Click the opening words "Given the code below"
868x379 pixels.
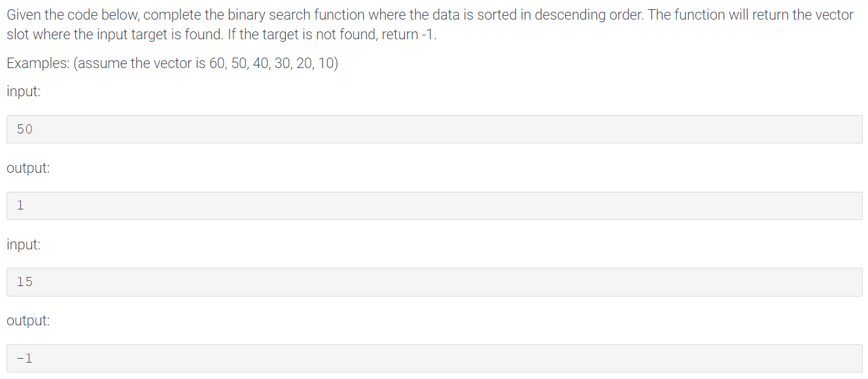(67, 15)
